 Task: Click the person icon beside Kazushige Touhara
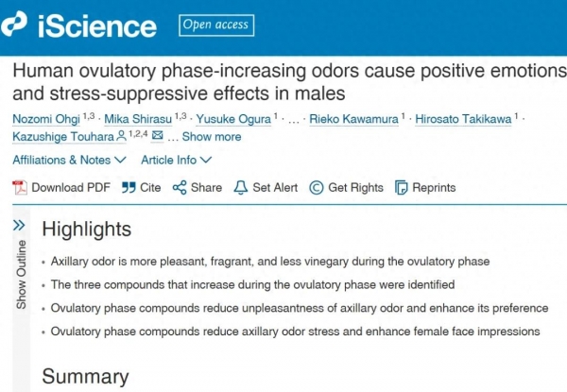click(122, 136)
